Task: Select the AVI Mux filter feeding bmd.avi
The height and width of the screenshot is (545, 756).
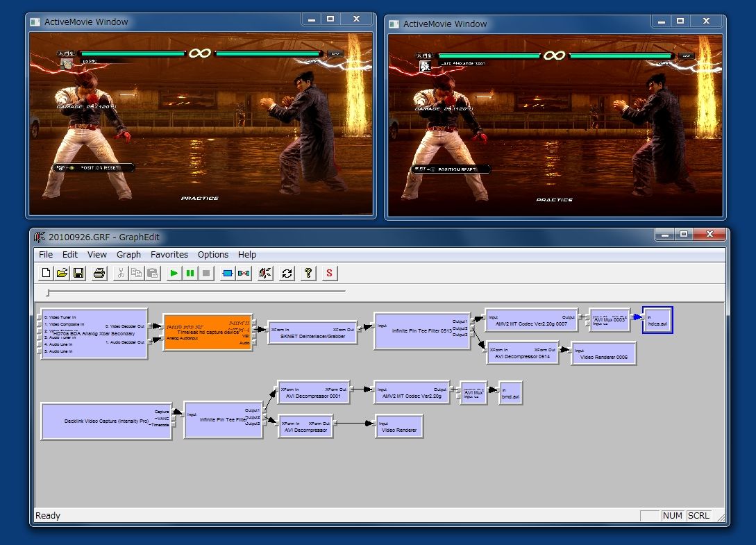Action: tap(473, 393)
